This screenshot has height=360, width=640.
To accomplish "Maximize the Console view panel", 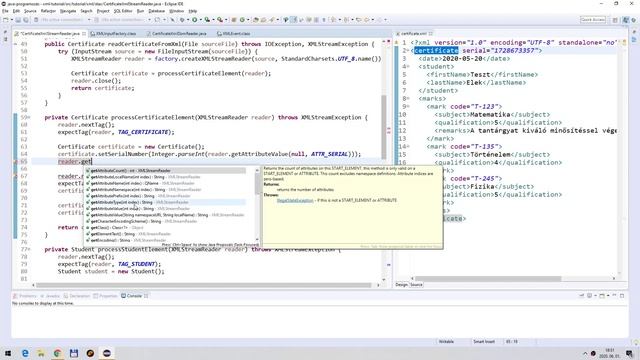I will point(622,296).
